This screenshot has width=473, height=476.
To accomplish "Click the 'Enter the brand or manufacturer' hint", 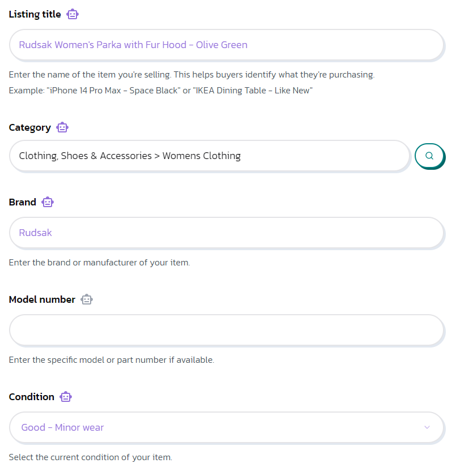I will 99,263.
